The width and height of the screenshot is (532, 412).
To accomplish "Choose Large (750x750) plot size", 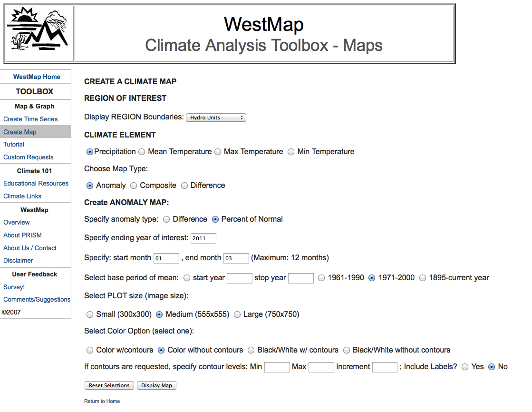I will click(x=237, y=314).
